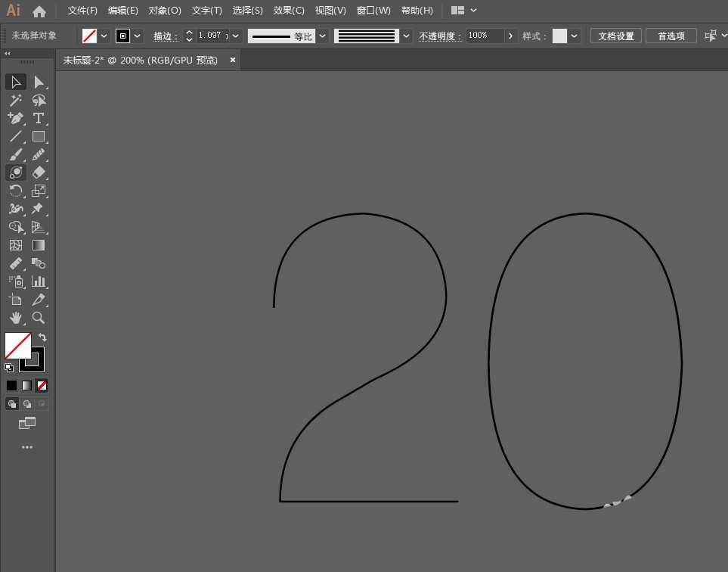
Task: Activate the Eraser tool
Action: (x=39, y=173)
